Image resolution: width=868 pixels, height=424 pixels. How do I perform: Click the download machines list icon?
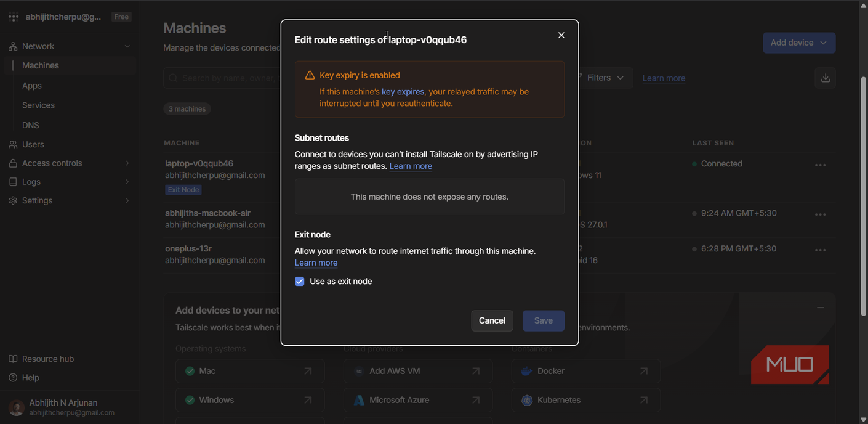(x=826, y=78)
